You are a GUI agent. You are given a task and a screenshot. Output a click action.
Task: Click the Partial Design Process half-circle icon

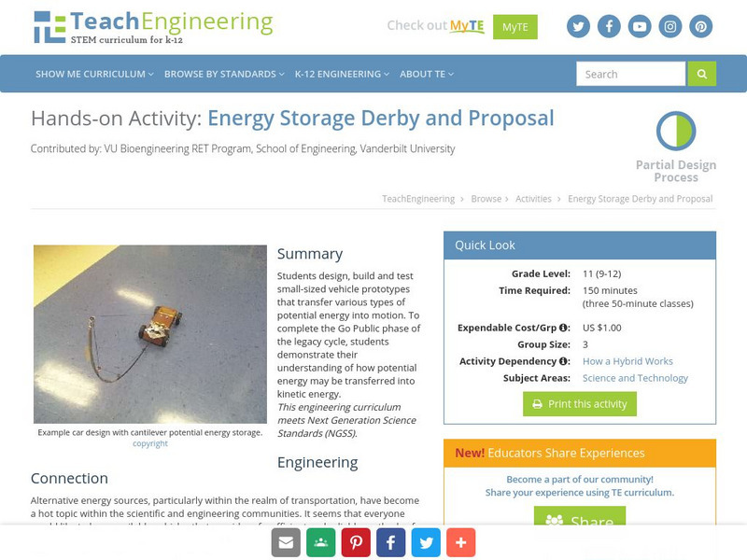pos(675,131)
